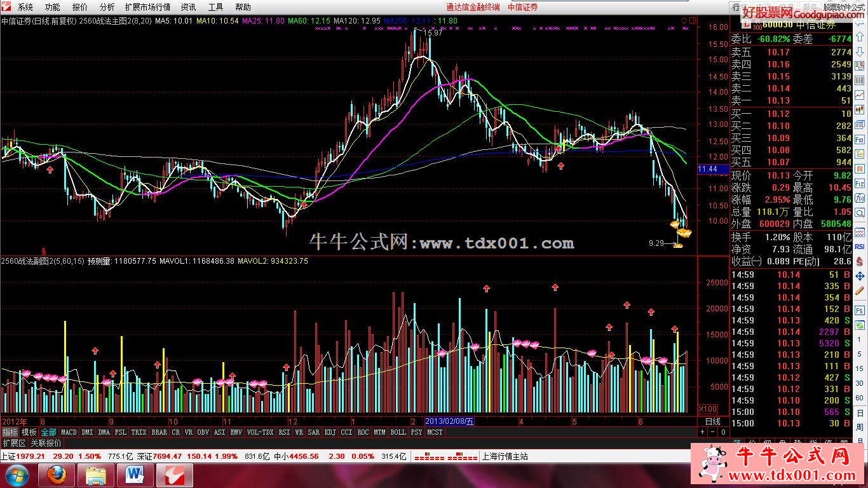Click the 中小 index value 4456.56

304,456
